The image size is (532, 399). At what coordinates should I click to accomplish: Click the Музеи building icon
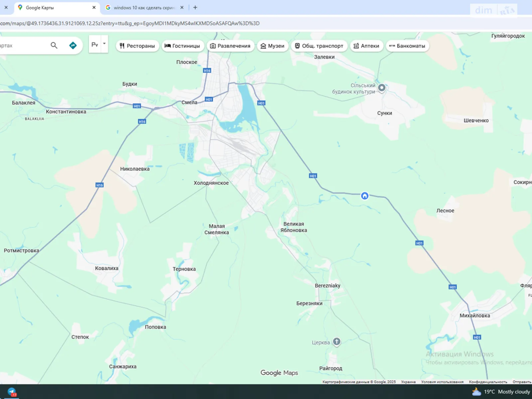(x=264, y=46)
